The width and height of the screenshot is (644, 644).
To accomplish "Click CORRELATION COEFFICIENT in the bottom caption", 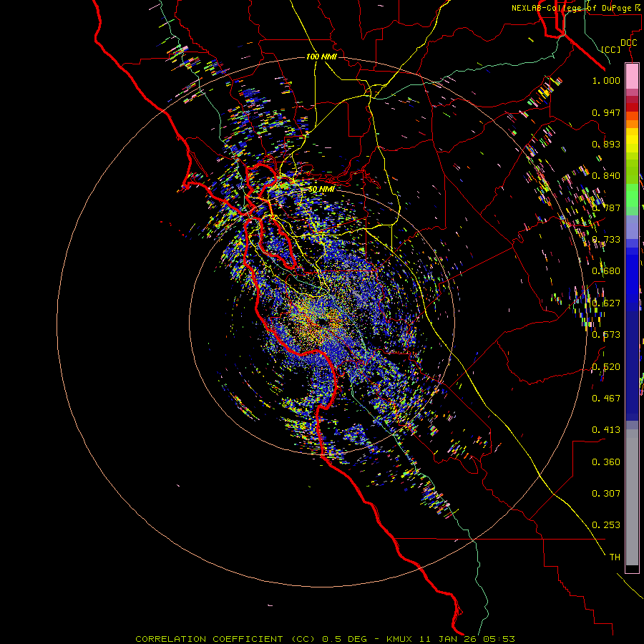I will pyautogui.click(x=209, y=639).
